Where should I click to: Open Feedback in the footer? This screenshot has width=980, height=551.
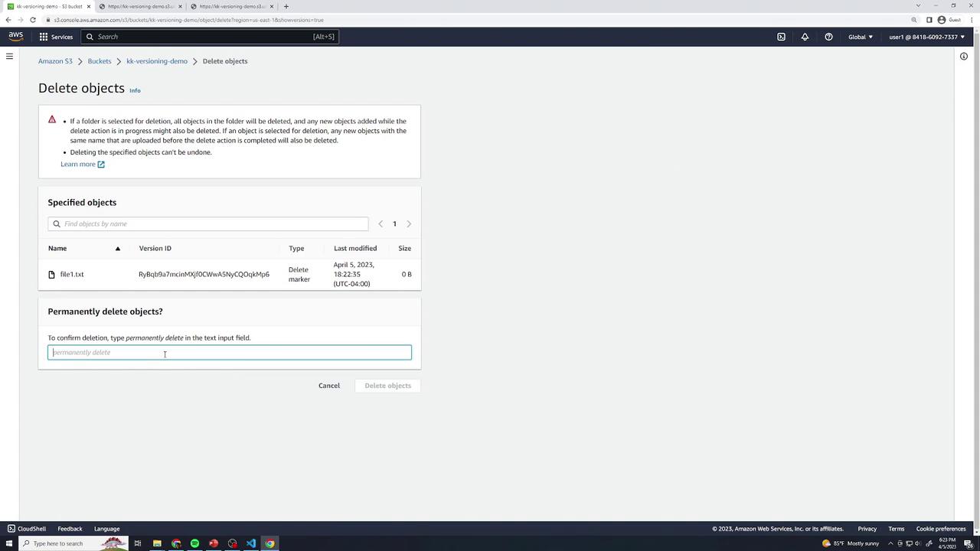[x=70, y=529]
